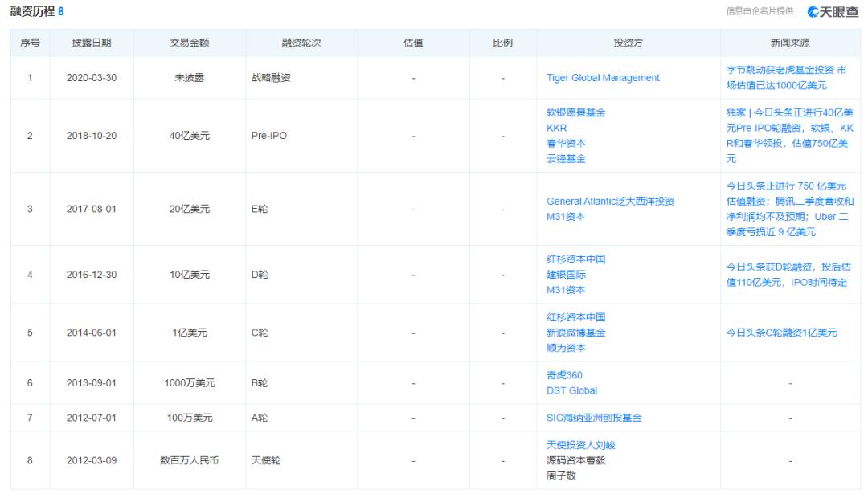Click the 交易金额 column header
Screen dimensions: 868x498
(190, 43)
